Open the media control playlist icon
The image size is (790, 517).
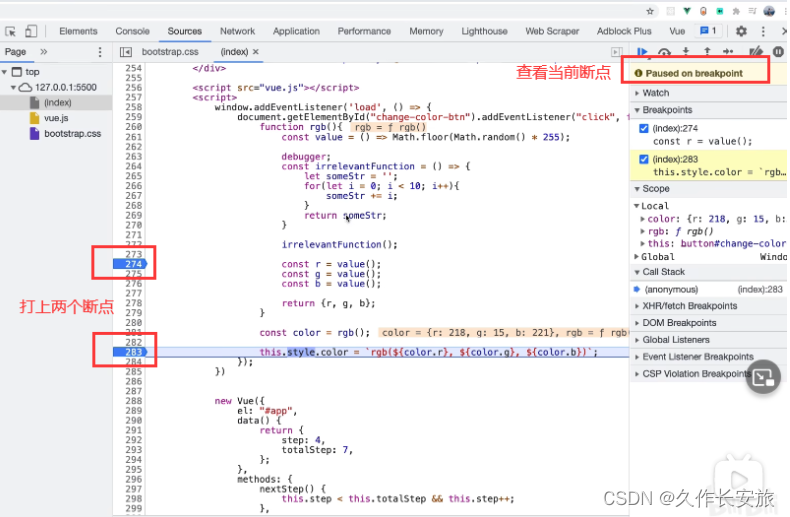click(x=752, y=11)
